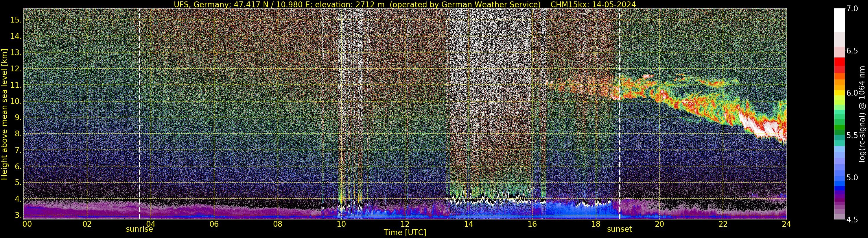868x238 pixels.
Task: Click the 06 time tick label
Action: coord(214,224)
